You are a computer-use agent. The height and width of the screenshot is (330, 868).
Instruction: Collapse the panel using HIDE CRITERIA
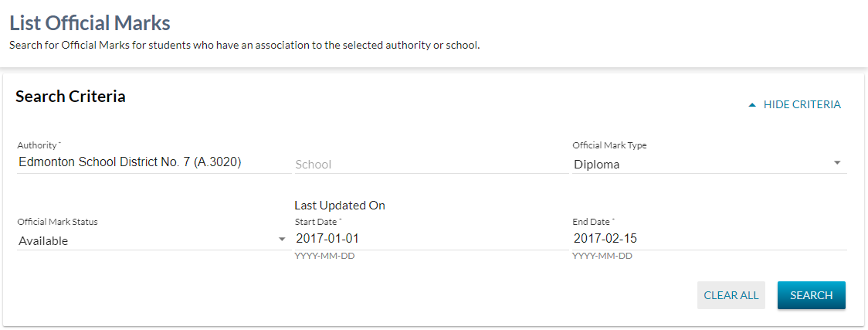[802, 104]
